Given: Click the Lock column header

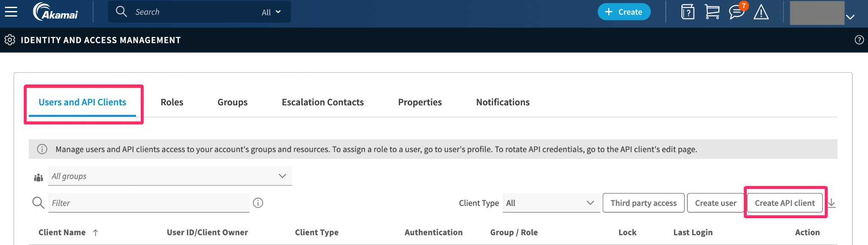Looking at the screenshot, I should (627, 232).
